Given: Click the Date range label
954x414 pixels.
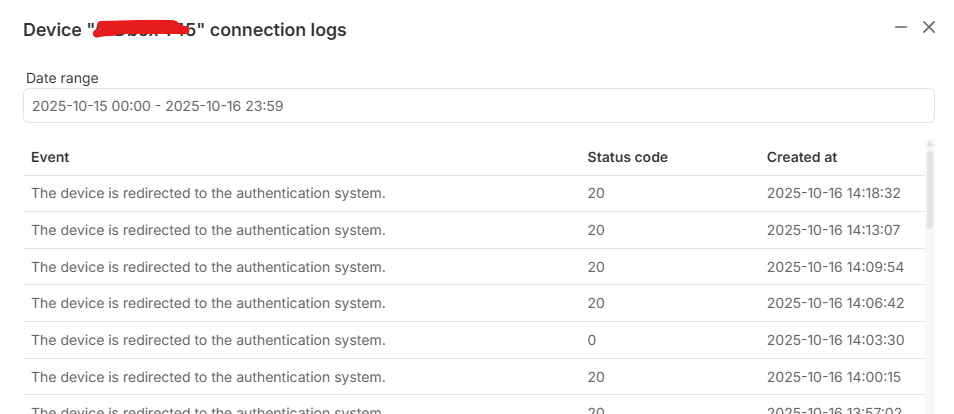Looking at the screenshot, I should pos(62,78).
